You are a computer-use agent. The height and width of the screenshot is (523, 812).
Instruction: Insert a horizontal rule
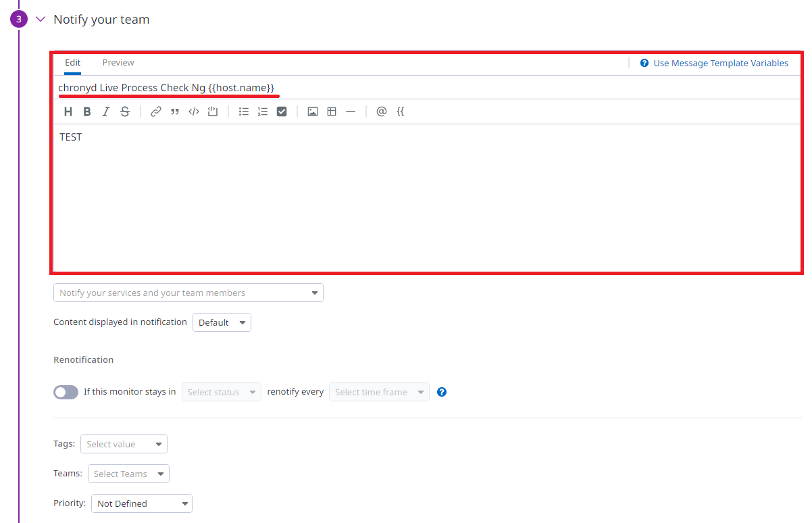pyautogui.click(x=350, y=111)
